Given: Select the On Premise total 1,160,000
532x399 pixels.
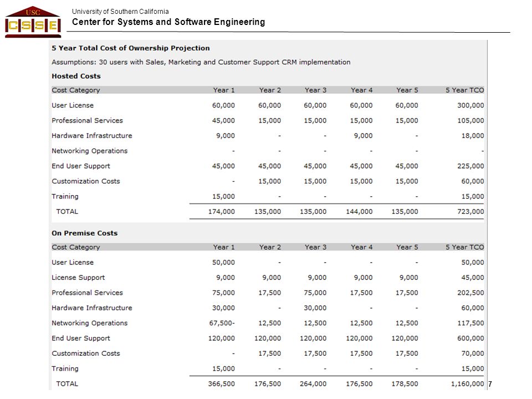Looking at the screenshot, I should pyautogui.click(x=467, y=384).
